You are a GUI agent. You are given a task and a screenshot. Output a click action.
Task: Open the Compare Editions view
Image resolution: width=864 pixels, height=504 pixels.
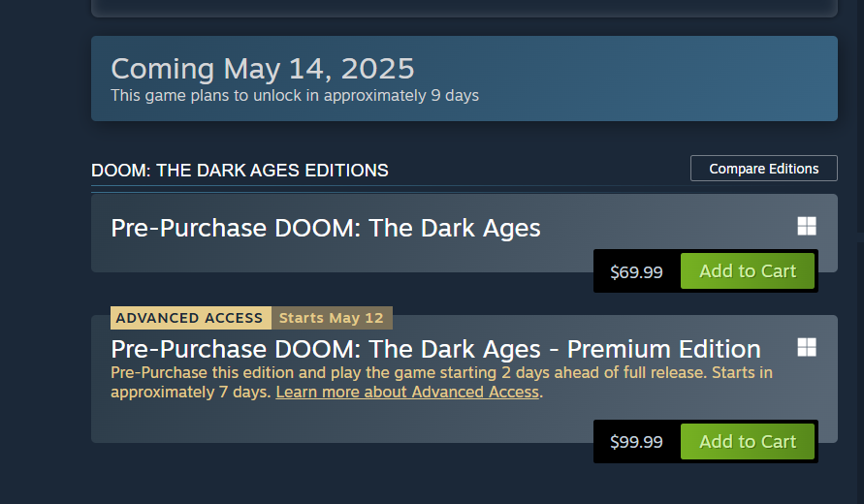point(763,169)
